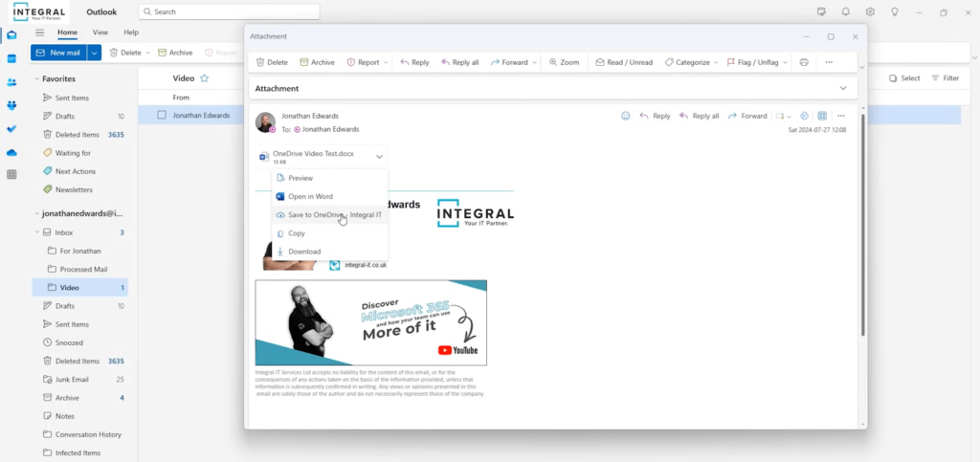
Task: Click the message pane vertical scrollbar
Action: [864, 225]
